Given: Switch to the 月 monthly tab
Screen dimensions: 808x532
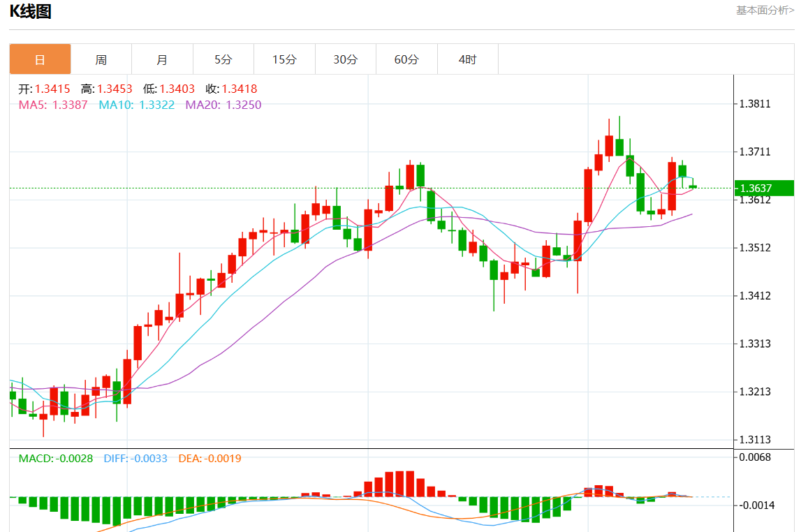Looking at the screenshot, I should (162, 59).
